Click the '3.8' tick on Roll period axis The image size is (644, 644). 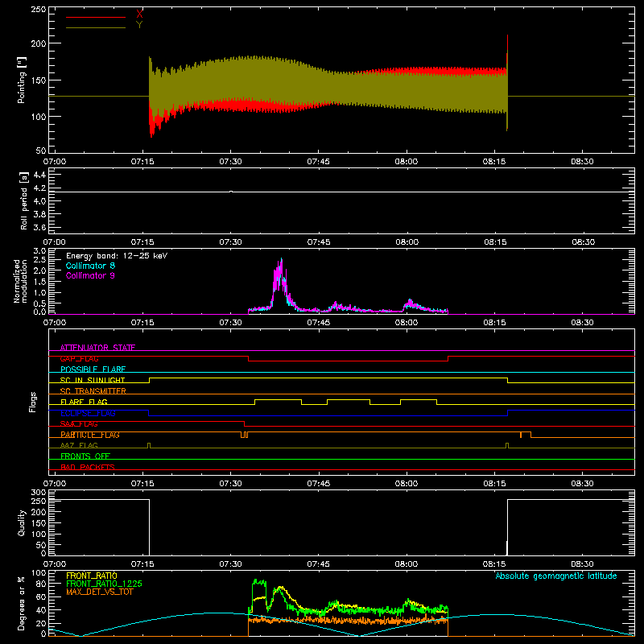39,214
